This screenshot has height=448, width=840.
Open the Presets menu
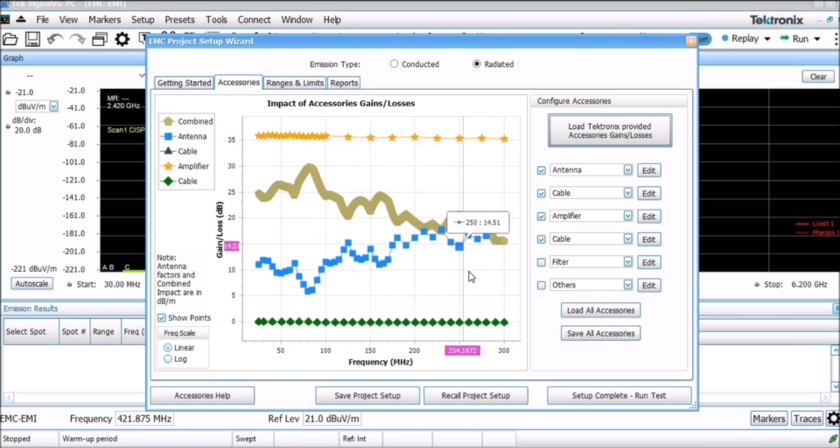(180, 19)
